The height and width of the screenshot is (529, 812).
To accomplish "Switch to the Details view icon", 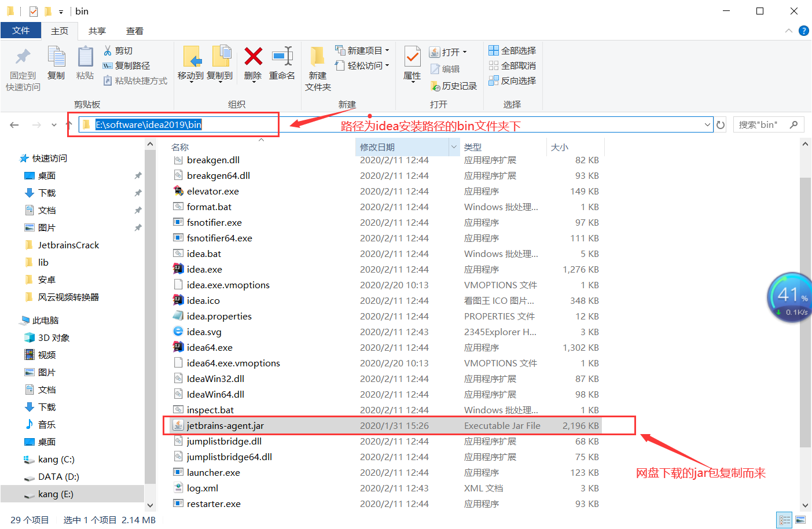I will point(785,520).
